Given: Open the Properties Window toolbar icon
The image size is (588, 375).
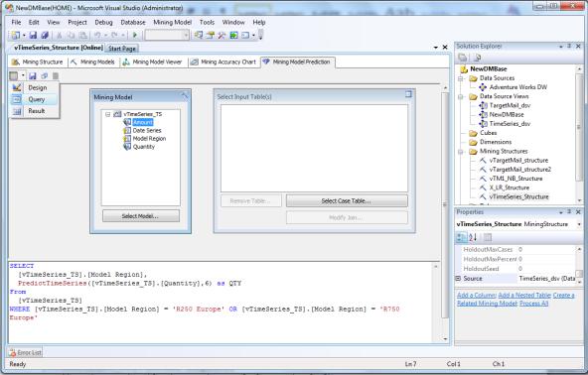Looking at the screenshot, I should [210, 35].
